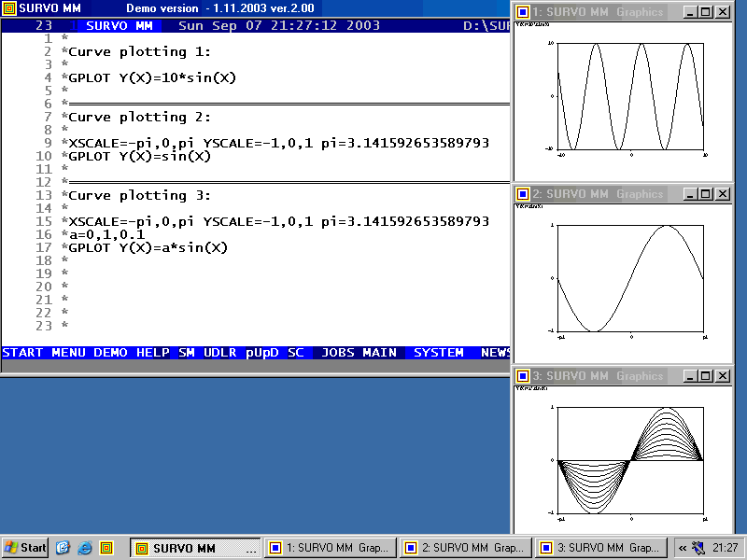
Task: Click the header date 'Sun Sep 07 21:27:12 2003'
Action: click(279, 25)
